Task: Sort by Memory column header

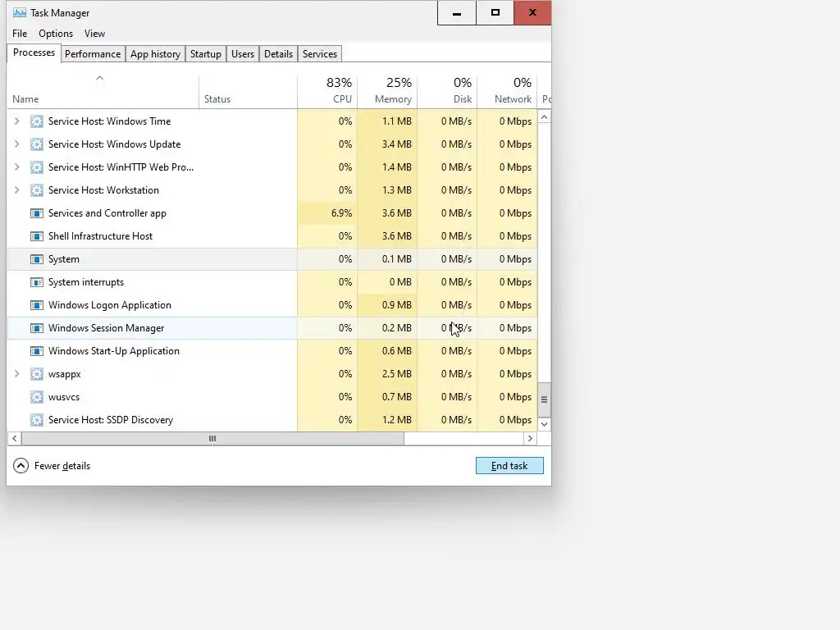Action: pyautogui.click(x=387, y=90)
